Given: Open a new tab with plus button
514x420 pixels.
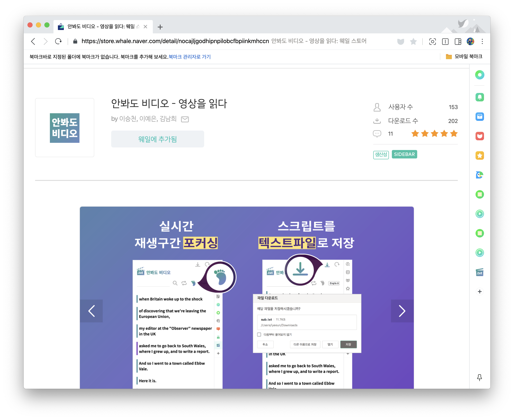Looking at the screenshot, I should (x=160, y=27).
